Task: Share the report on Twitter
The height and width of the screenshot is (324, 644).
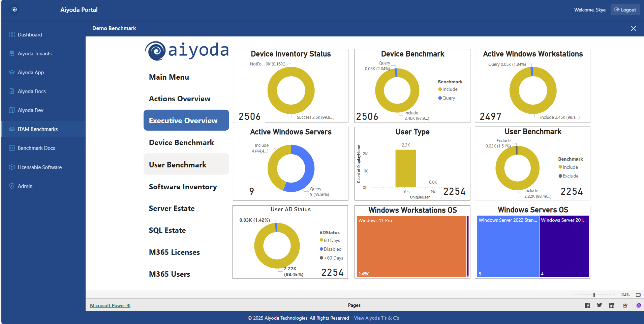Action: pos(600,305)
